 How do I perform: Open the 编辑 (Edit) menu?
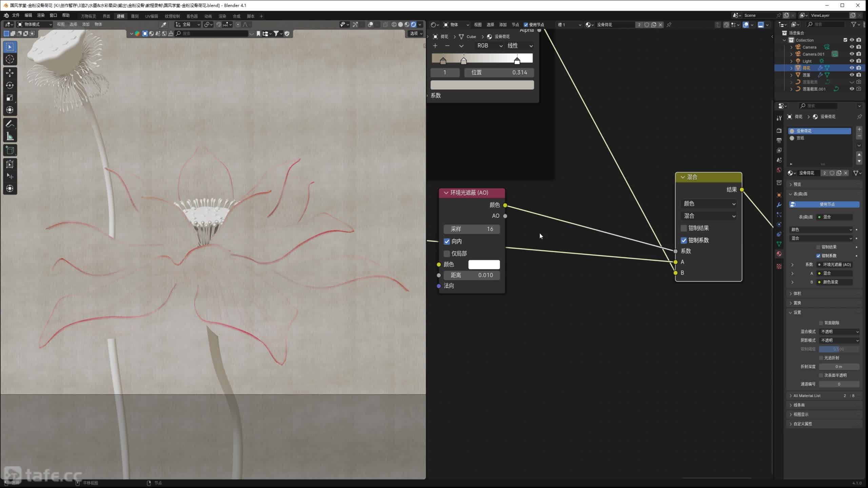28,15
